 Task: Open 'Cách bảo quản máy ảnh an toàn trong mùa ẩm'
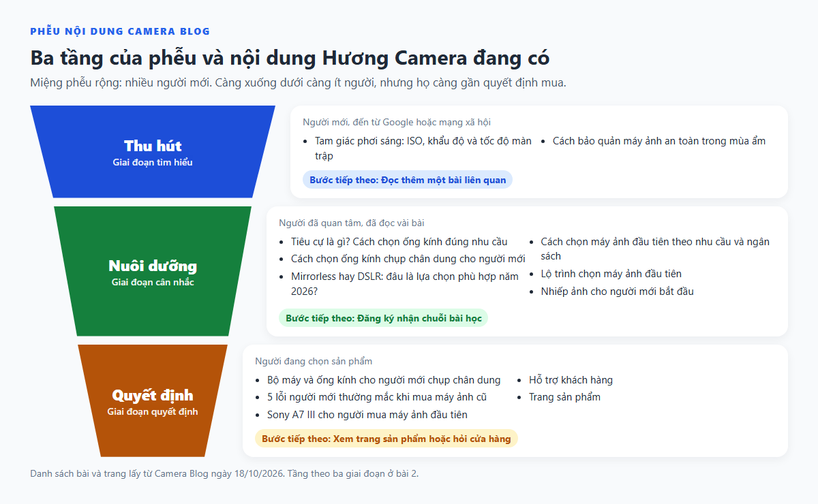[658, 141]
